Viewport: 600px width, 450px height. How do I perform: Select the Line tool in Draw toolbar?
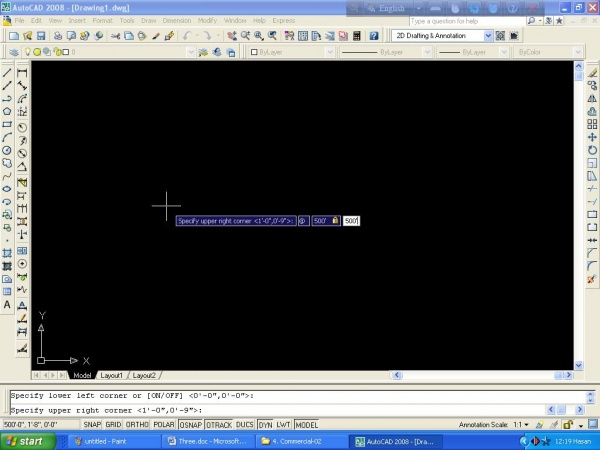[x=7, y=73]
